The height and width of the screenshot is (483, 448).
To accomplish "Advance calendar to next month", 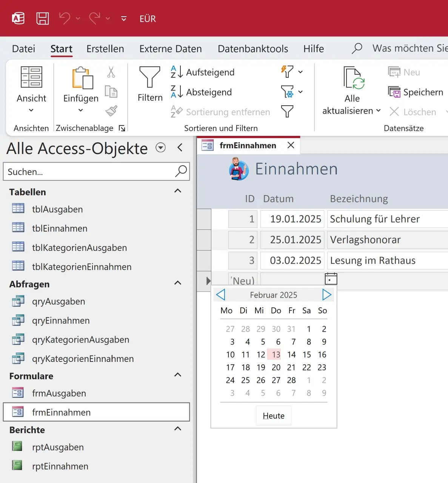I will pyautogui.click(x=326, y=295).
